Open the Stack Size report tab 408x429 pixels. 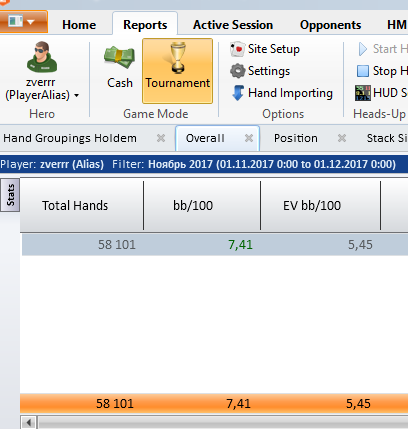tap(387, 138)
